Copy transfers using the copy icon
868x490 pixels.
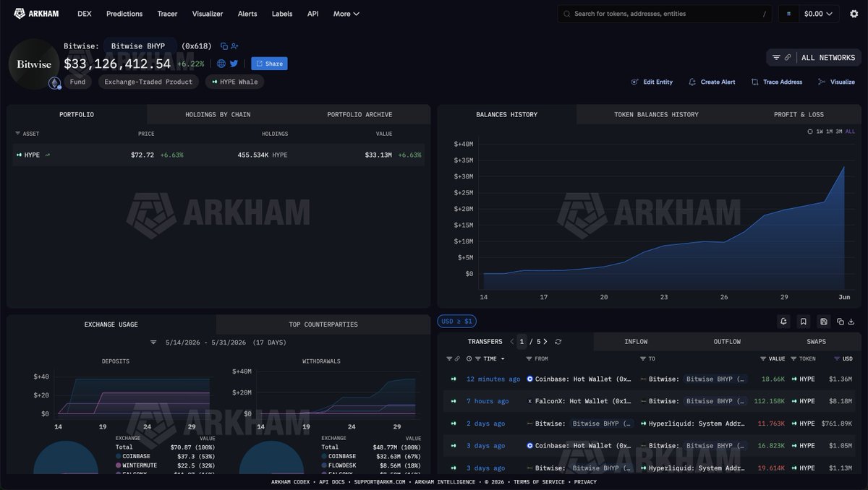(841, 322)
